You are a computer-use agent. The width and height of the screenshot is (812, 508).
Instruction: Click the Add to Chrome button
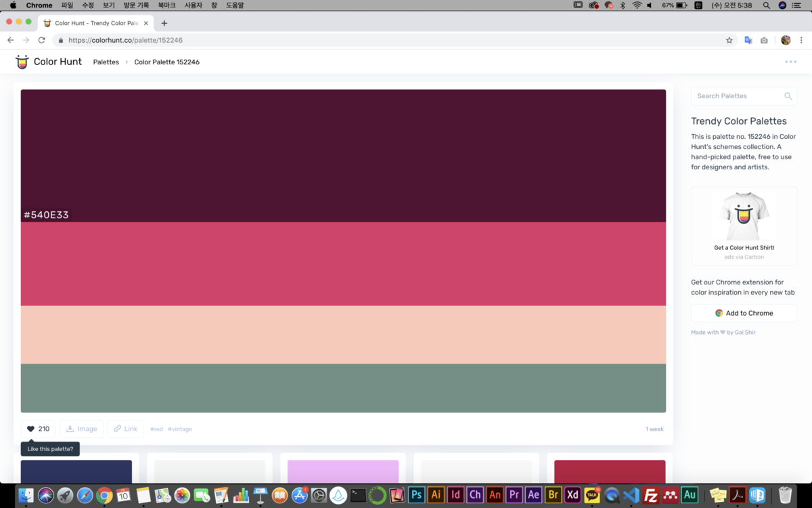click(744, 313)
